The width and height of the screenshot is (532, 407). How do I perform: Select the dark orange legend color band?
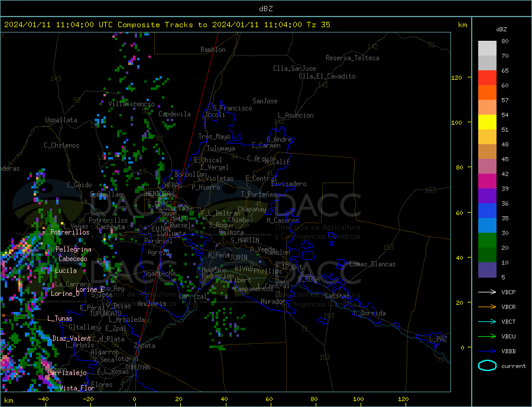click(487, 93)
